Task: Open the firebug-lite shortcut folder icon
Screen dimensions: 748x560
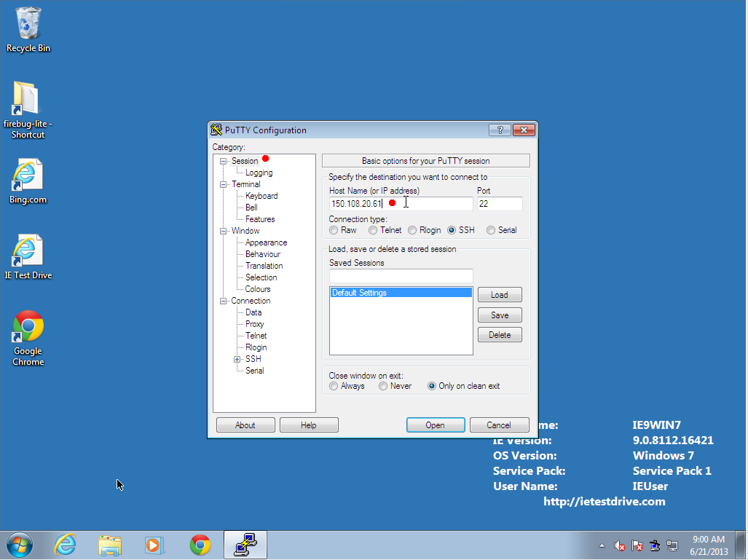Action: (x=28, y=100)
